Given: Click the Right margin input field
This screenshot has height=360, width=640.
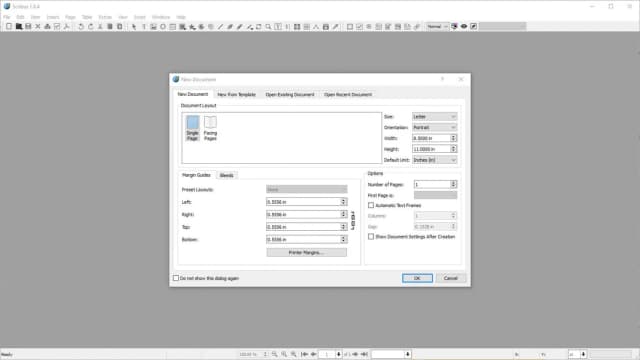Looking at the screenshot, I should (x=304, y=214).
